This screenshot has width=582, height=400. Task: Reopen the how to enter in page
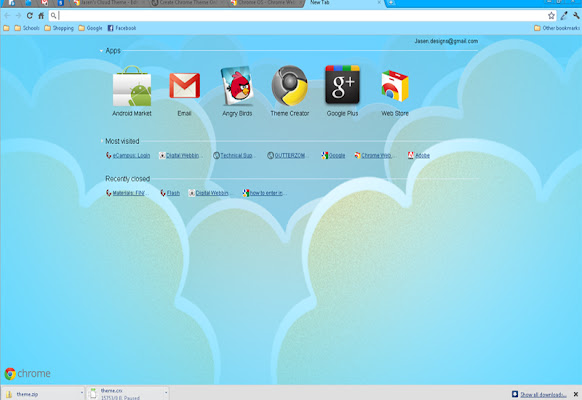[264, 193]
